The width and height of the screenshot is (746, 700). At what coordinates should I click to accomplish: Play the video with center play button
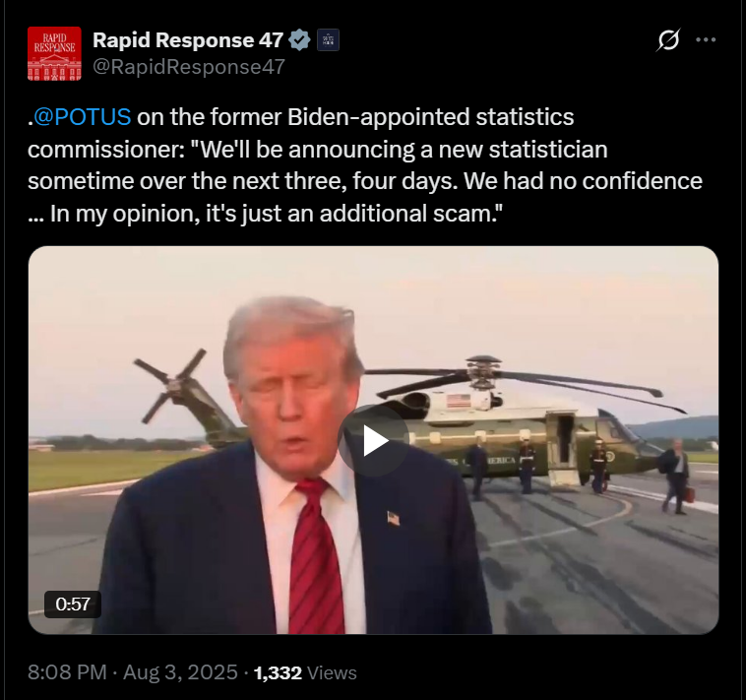[x=374, y=441]
